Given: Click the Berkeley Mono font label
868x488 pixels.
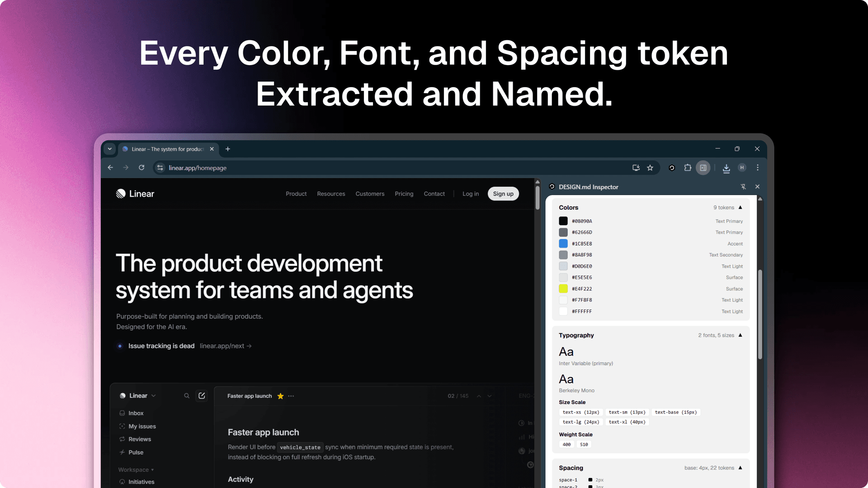Looking at the screenshot, I should point(576,390).
